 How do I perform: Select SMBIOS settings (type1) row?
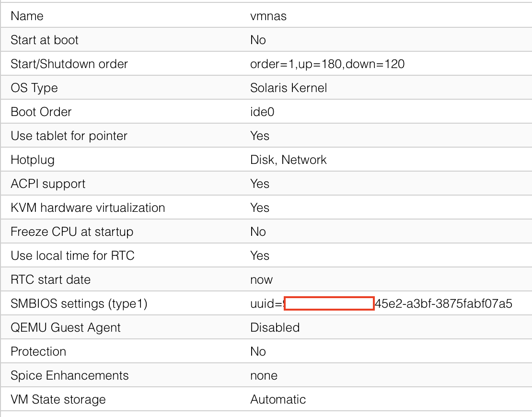pyautogui.click(x=79, y=303)
